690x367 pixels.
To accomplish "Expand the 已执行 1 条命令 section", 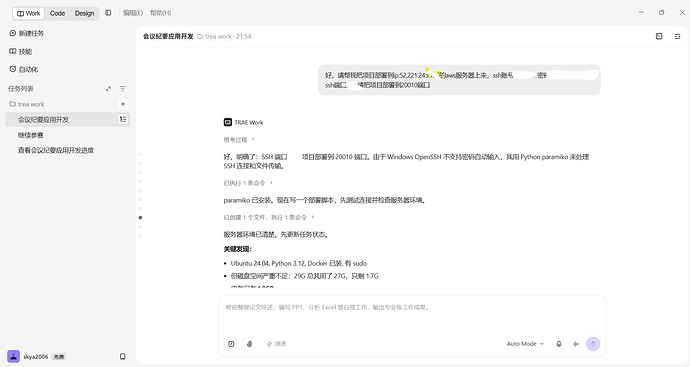I will click(248, 183).
